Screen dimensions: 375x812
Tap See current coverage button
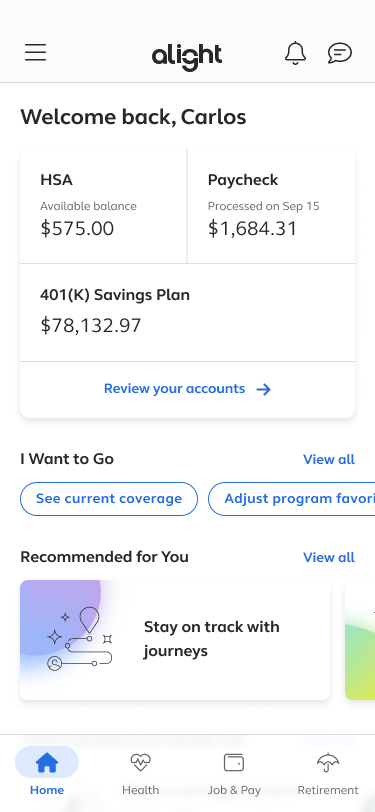tap(109, 499)
